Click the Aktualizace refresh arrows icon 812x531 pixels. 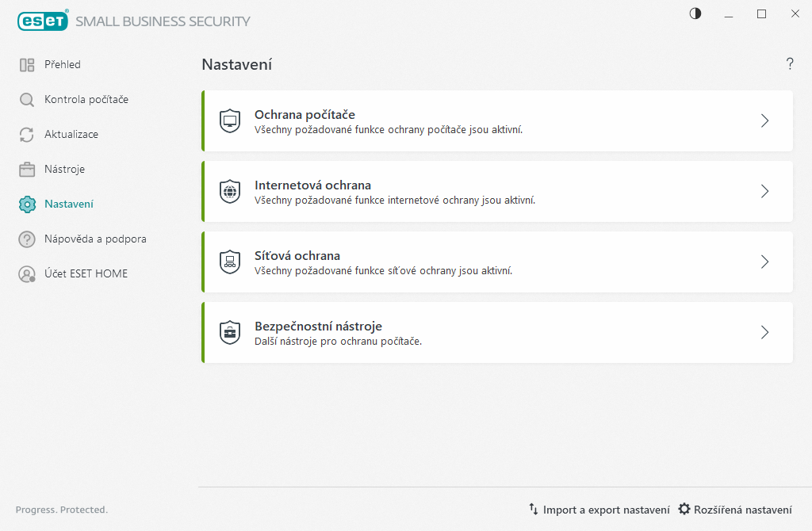click(27, 135)
